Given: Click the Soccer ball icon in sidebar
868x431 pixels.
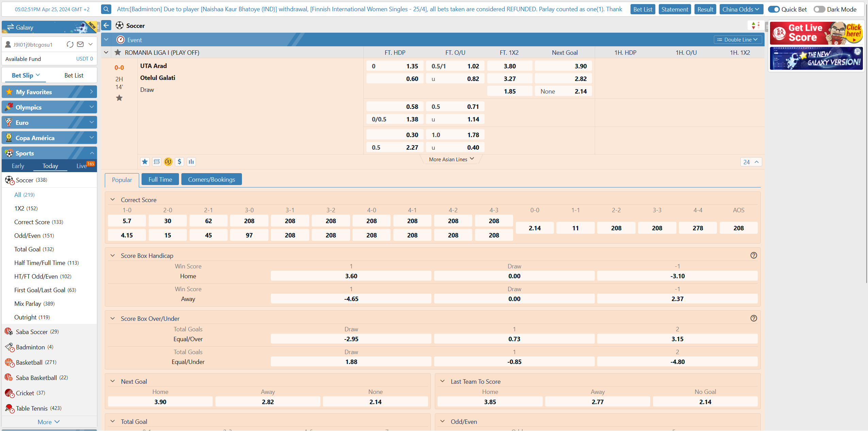Looking at the screenshot, I should (9, 180).
